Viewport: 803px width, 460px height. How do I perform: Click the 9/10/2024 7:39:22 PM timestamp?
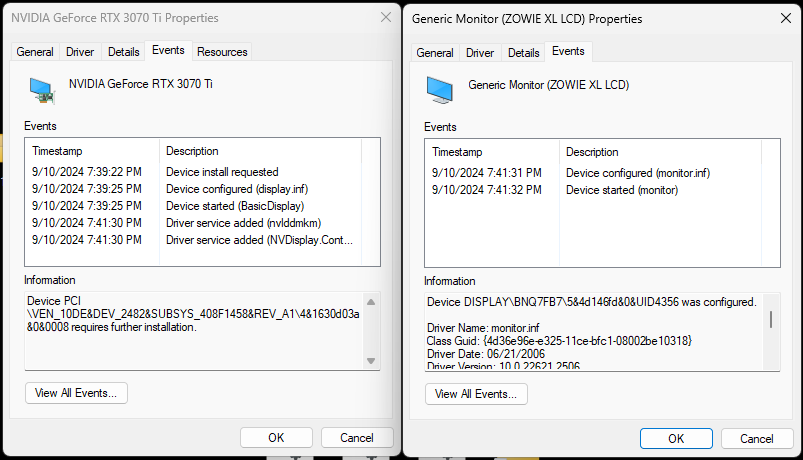[x=87, y=172]
